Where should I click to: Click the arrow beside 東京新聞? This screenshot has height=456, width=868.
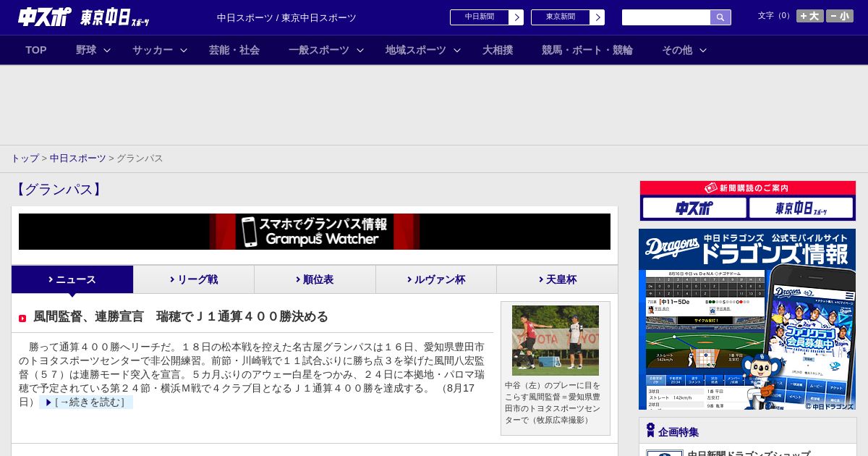tap(597, 17)
